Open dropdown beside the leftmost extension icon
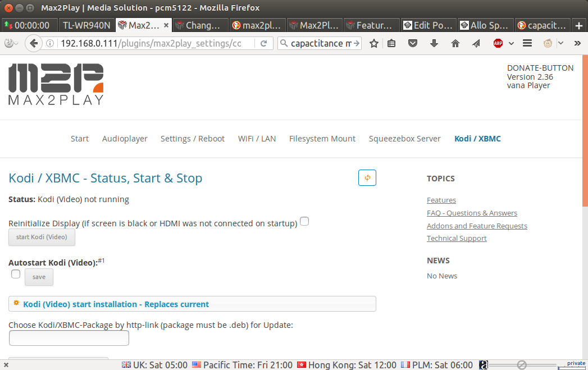 coord(16,44)
